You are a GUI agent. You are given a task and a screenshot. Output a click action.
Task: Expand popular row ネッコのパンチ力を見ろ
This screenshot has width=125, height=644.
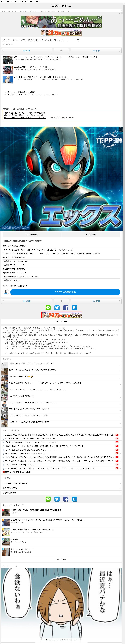[61, 378]
